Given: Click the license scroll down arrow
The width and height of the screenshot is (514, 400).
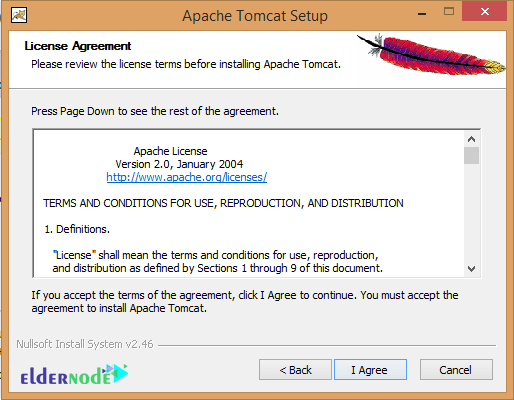Looking at the screenshot, I should [x=471, y=269].
